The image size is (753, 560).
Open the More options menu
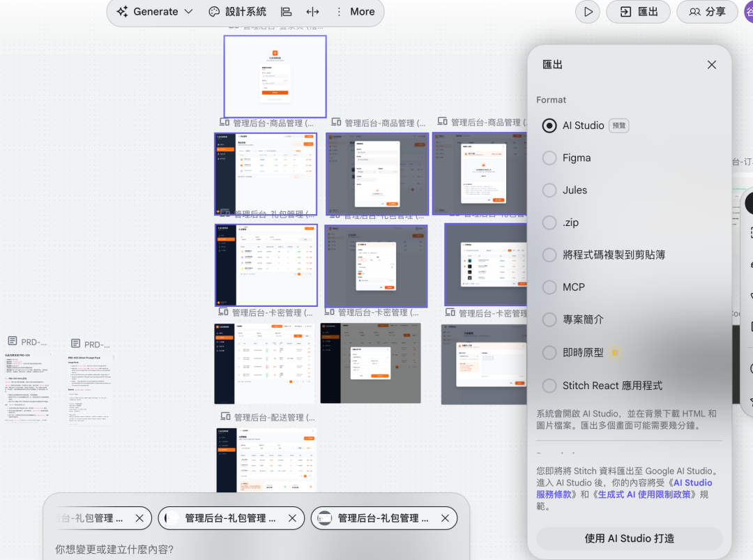[x=355, y=12]
